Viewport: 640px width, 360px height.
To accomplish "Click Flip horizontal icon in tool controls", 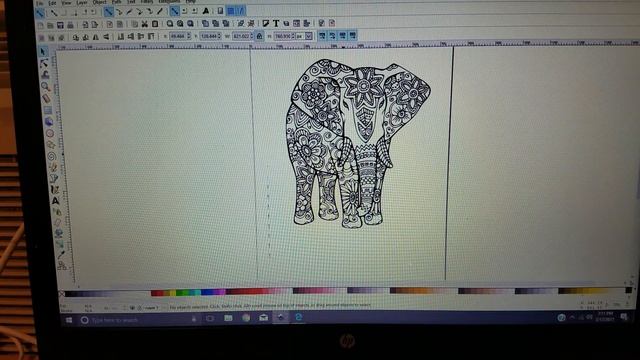I will tap(96, 38).
